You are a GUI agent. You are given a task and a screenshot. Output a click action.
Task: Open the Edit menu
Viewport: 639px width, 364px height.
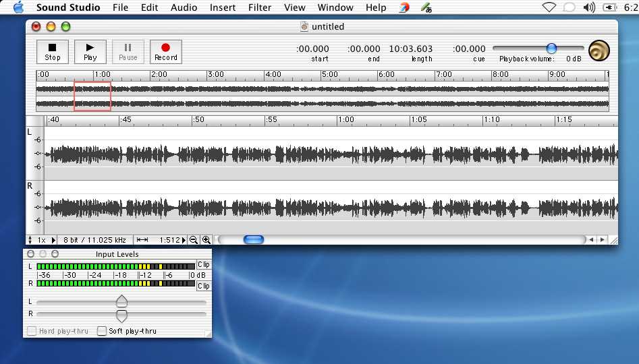coord(149,7)
